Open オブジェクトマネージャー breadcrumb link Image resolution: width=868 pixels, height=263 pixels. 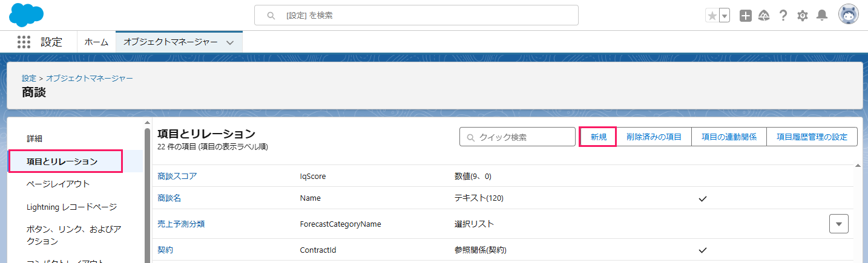coord(90,78)
